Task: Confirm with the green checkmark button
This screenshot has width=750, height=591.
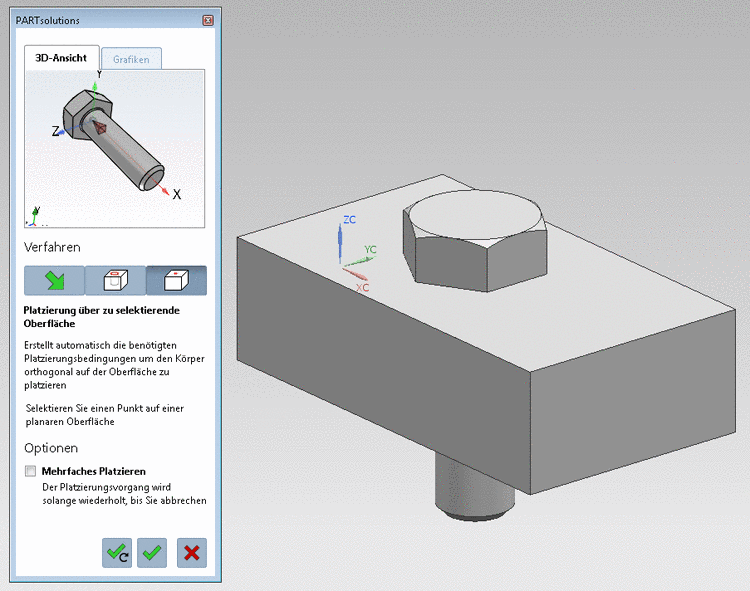Action: [152, 553]
